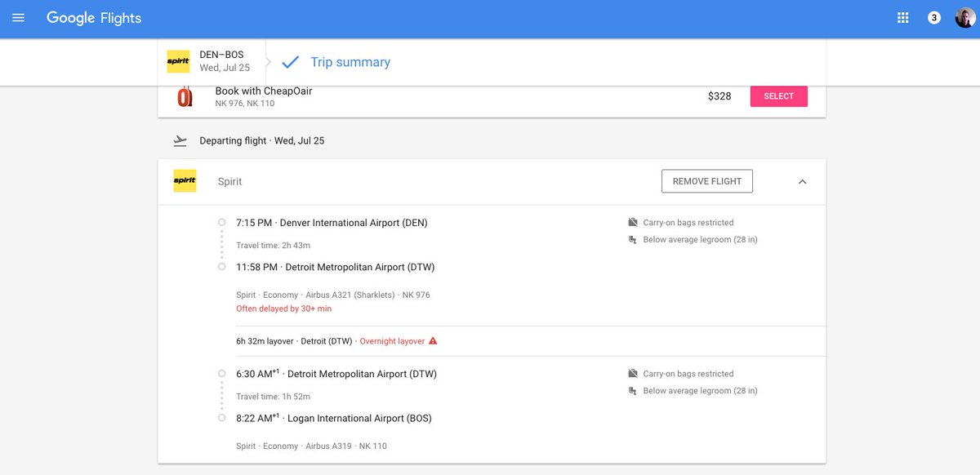Viewport: 980px width, 475px height.
Task: Open the hamburger main menu
Action: click(x=18, y=18)
